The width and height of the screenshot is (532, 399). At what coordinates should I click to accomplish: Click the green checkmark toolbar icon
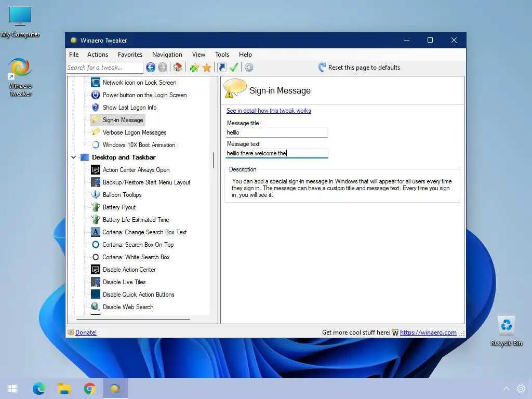234,68
